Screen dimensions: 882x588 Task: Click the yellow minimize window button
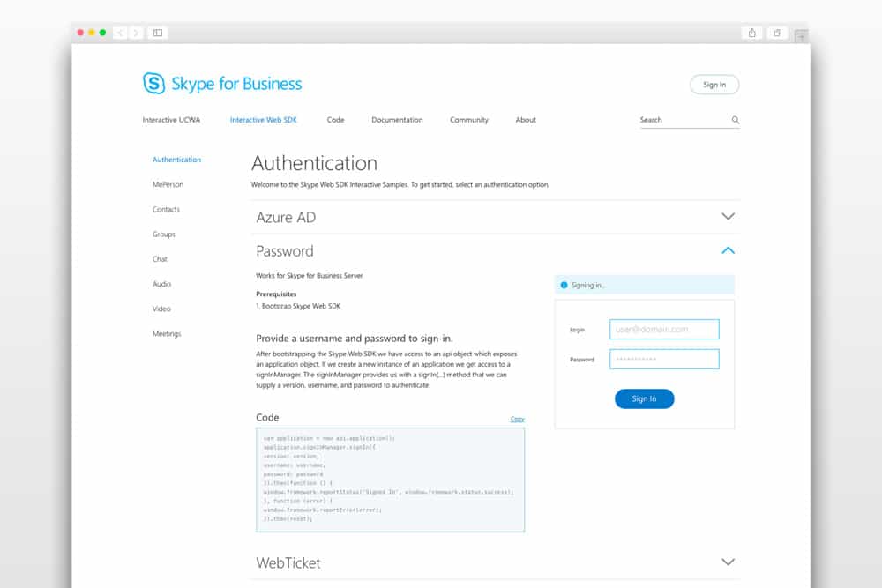(x=92, y=33)
